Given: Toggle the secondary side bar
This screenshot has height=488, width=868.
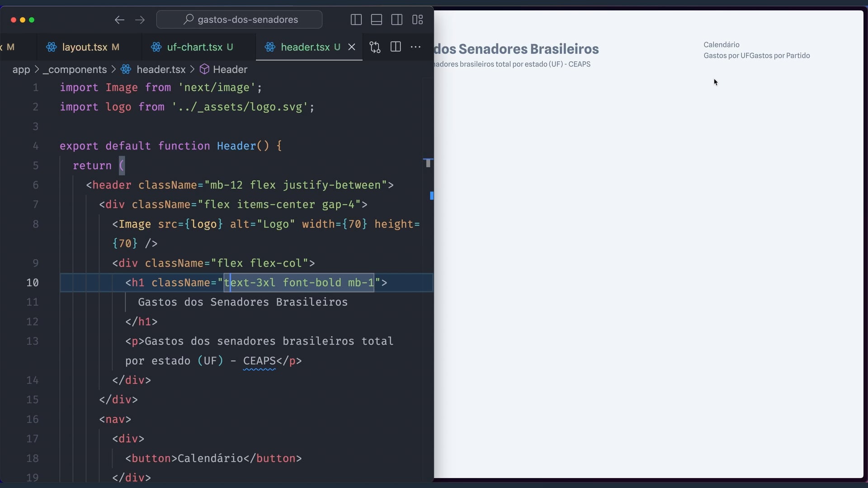Looking at the screenshot, I should point(397,20).
